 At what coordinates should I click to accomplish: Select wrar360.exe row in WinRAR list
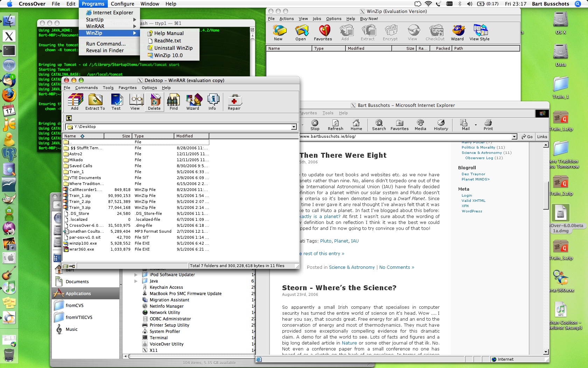coord(136,250)
